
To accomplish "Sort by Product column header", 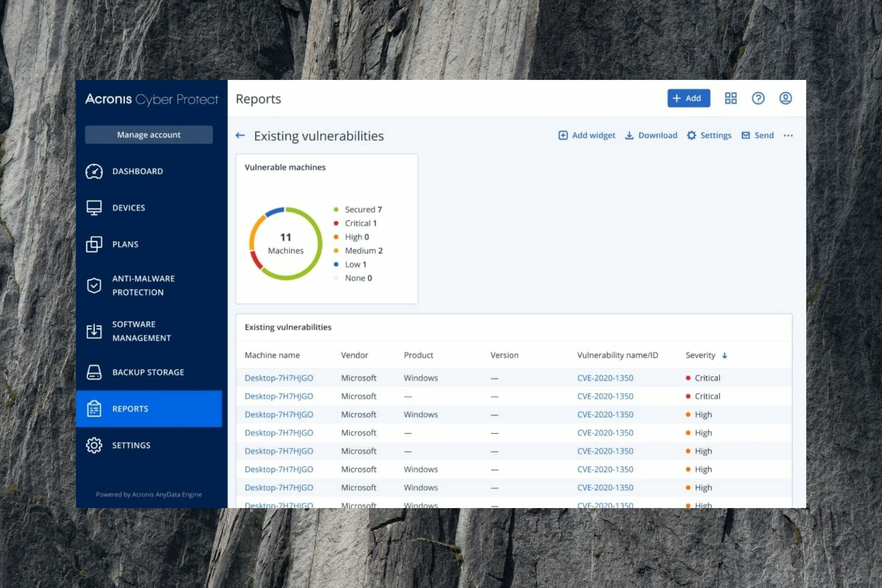I will (418, 355).
